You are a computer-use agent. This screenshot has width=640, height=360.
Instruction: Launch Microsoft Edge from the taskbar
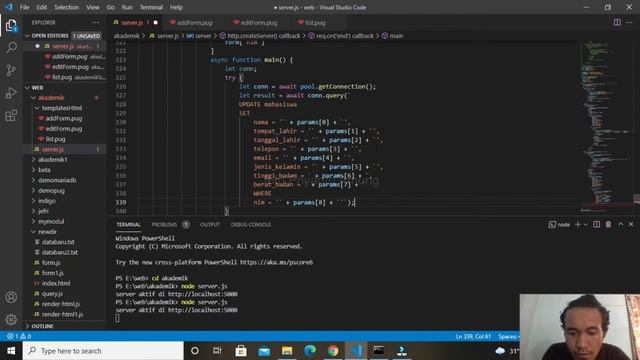pos(310,351)
